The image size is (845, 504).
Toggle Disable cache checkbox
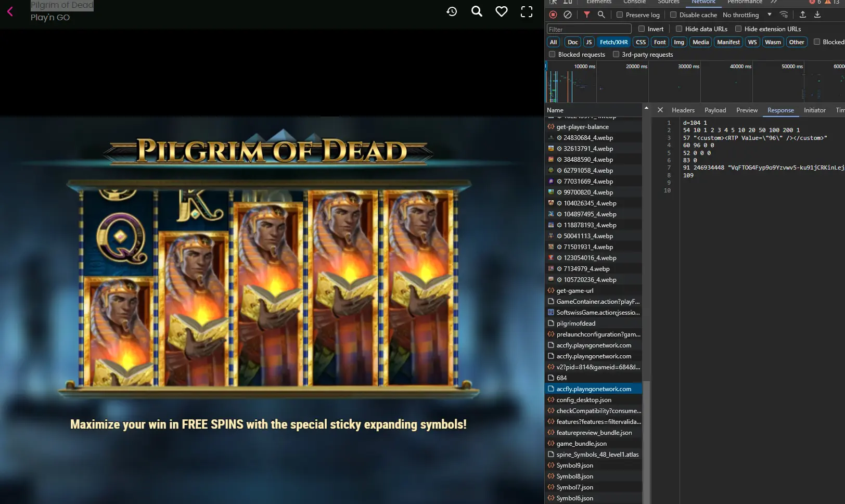673,15
